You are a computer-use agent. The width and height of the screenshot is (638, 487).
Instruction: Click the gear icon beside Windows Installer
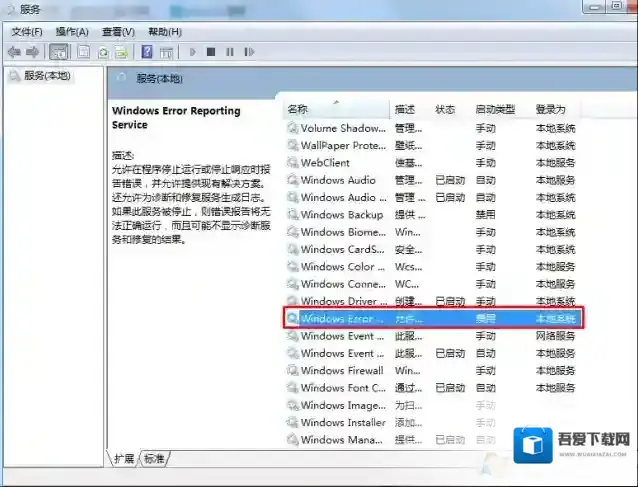[293, 422]
